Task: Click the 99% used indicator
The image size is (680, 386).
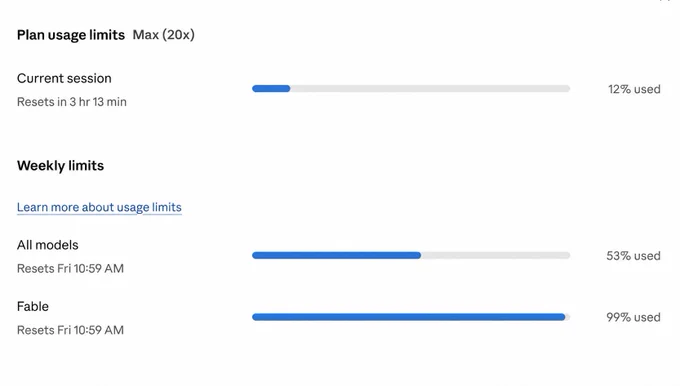Action: [x=633, y=317]
